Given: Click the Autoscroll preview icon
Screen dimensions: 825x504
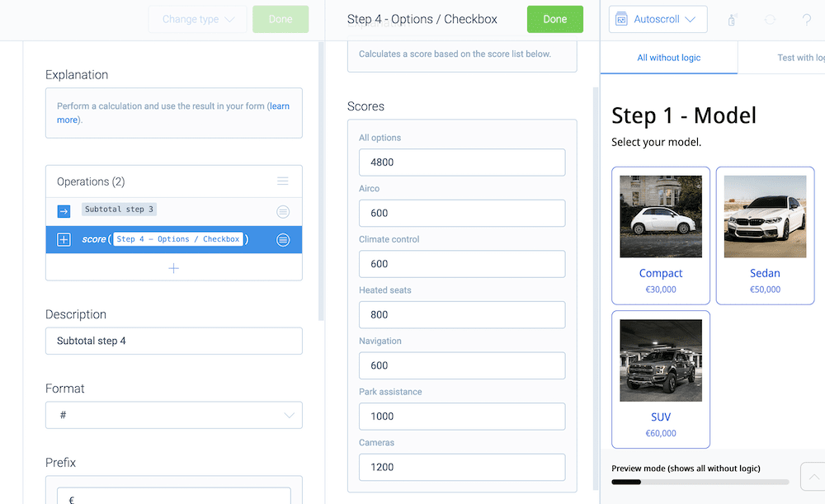Looking at the screenshot, I should [621, 20].
